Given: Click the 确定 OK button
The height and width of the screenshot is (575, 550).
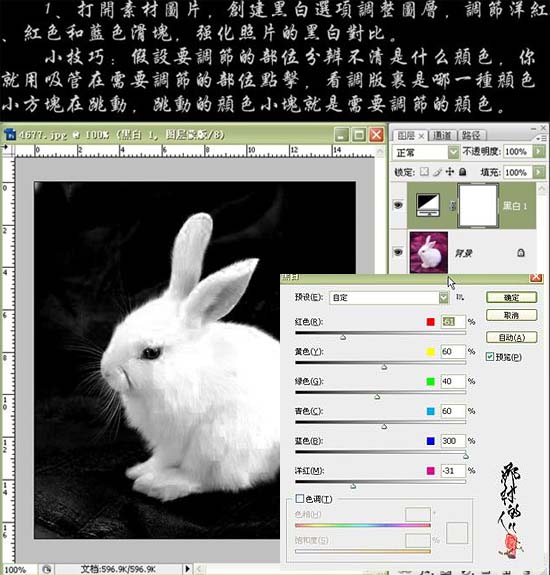Looking at the screenshot, I should [512, 297].
